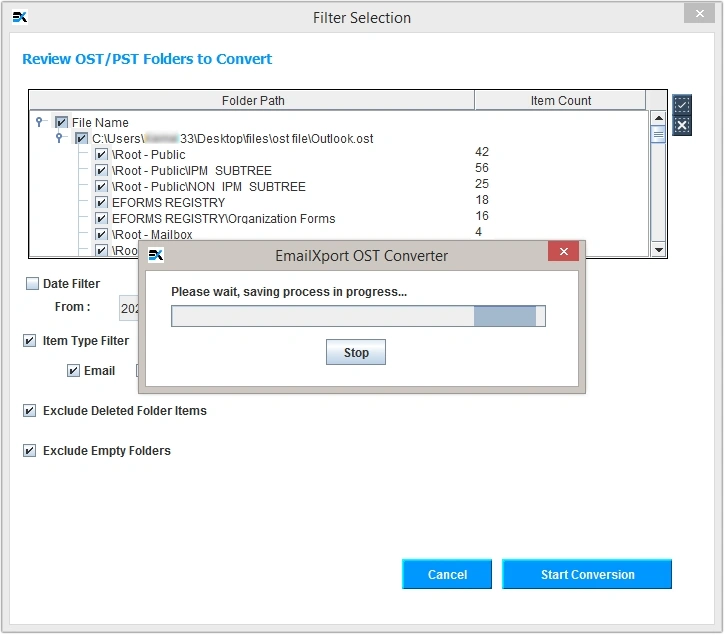The width and height of the screenshot is (725, 635).
Task: Collapse the File Name tree node
Action: point(39,122)
